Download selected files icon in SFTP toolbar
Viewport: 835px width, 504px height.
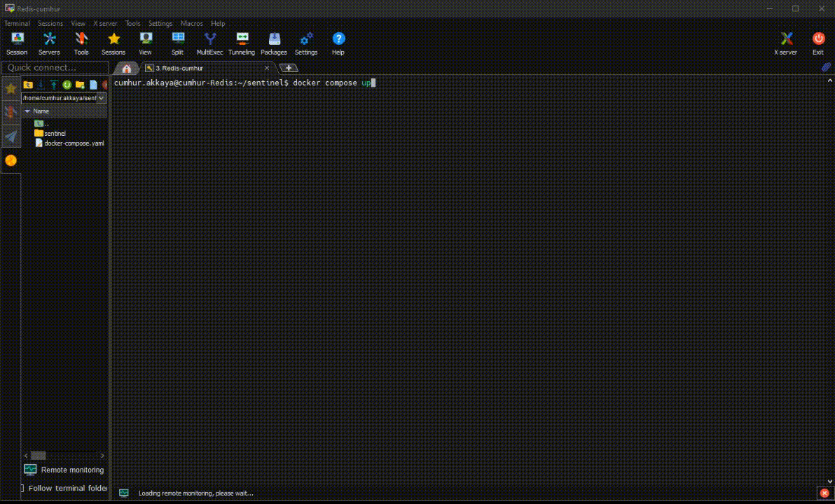41,85
